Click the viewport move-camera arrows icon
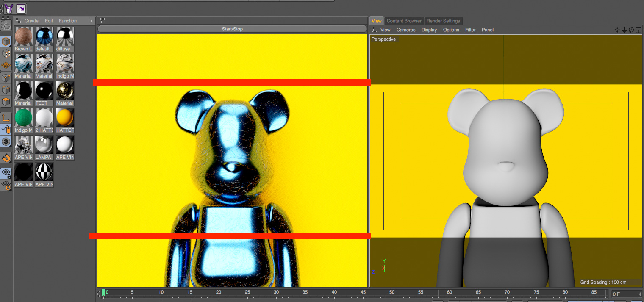 [x=617, y=30]
